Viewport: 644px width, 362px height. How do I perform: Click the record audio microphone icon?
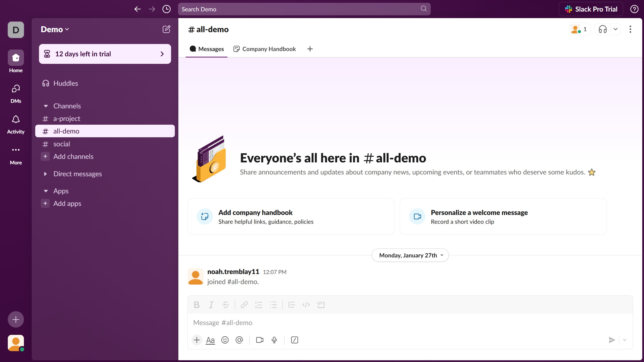tap(274, 340)
